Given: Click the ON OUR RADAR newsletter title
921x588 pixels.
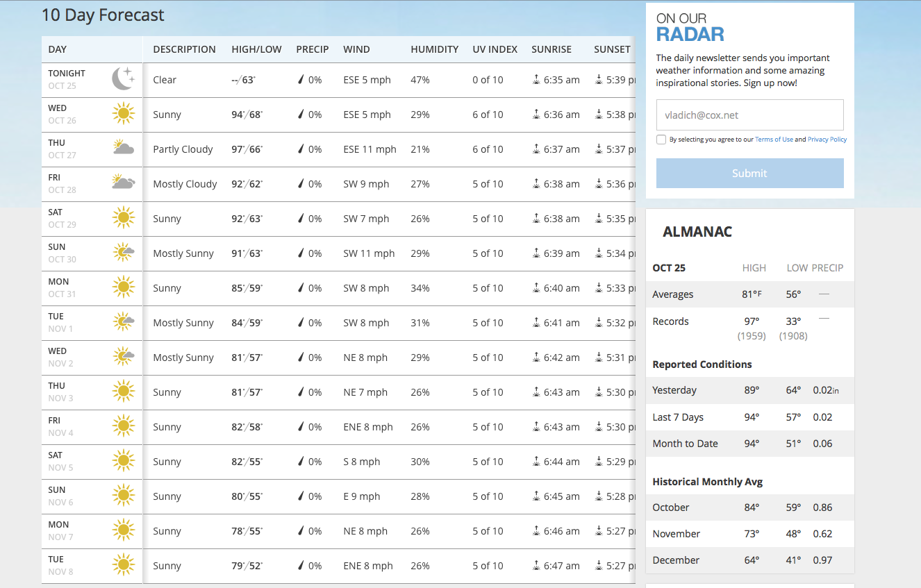Looking at the screenshot, I should point(690,28).
